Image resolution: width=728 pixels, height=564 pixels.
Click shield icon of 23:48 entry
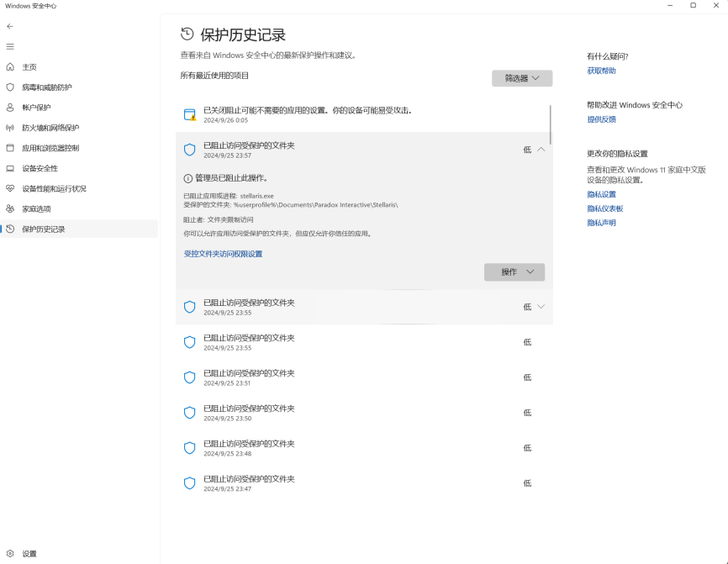click(x=189, y=448)
